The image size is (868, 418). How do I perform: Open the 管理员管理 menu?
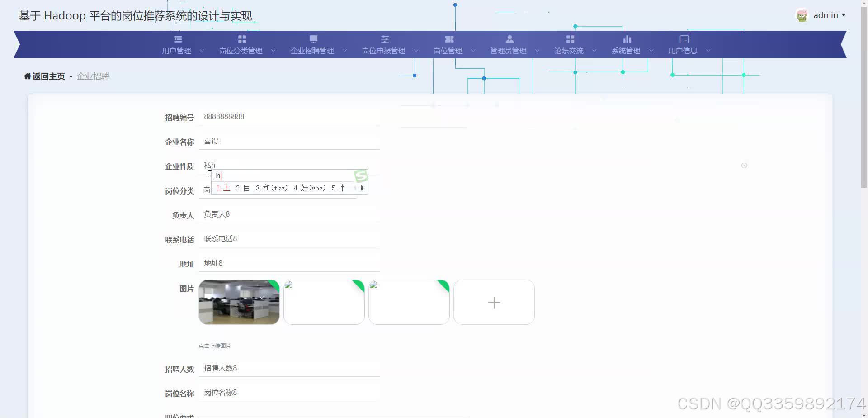pos(509,51)
